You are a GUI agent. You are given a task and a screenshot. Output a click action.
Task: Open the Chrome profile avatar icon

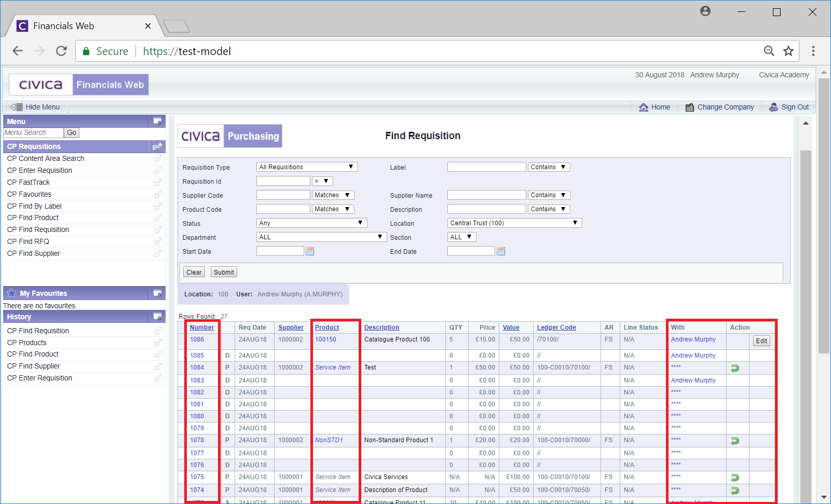(705, 11)
